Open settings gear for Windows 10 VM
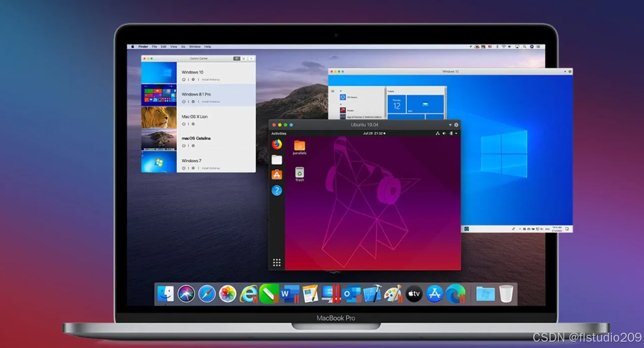The height and width of the screenshot is (348, 644). pyautogui.click(x=193, y=80)
